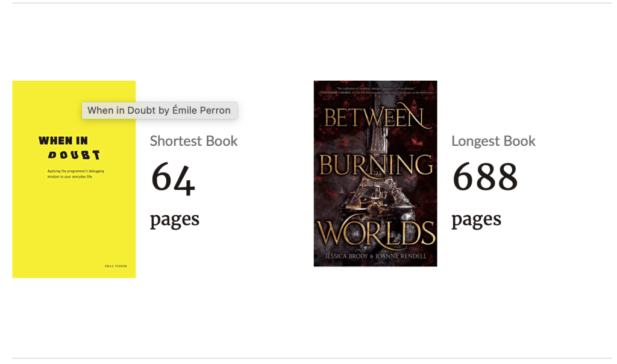Click the word 'BURNING' on the dark cover
617x364 pixels.
pyautogui.click(x=376, y=165)
